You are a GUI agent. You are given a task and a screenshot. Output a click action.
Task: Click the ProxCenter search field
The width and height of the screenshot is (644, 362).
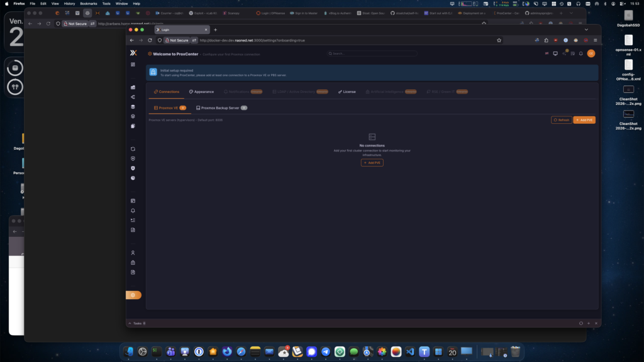tap(371, 53)
